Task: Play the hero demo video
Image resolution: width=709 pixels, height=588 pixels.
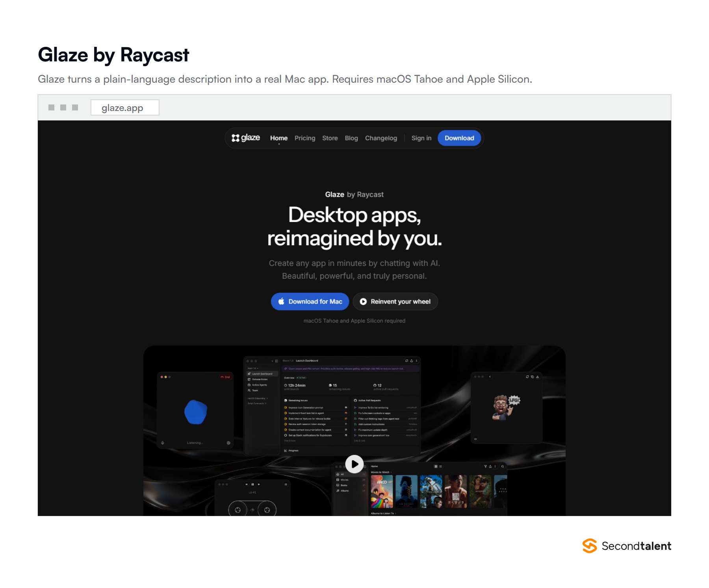Action: (354, 464)
